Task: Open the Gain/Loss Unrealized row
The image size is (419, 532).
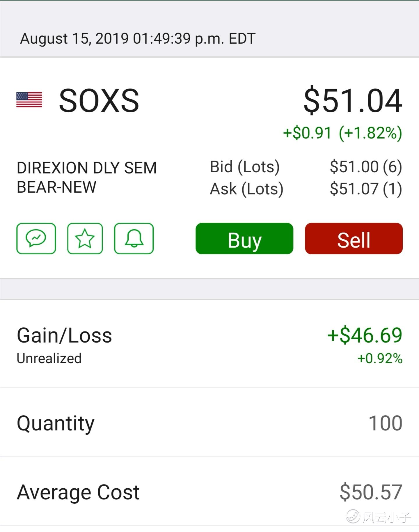Action: (210, 344)
